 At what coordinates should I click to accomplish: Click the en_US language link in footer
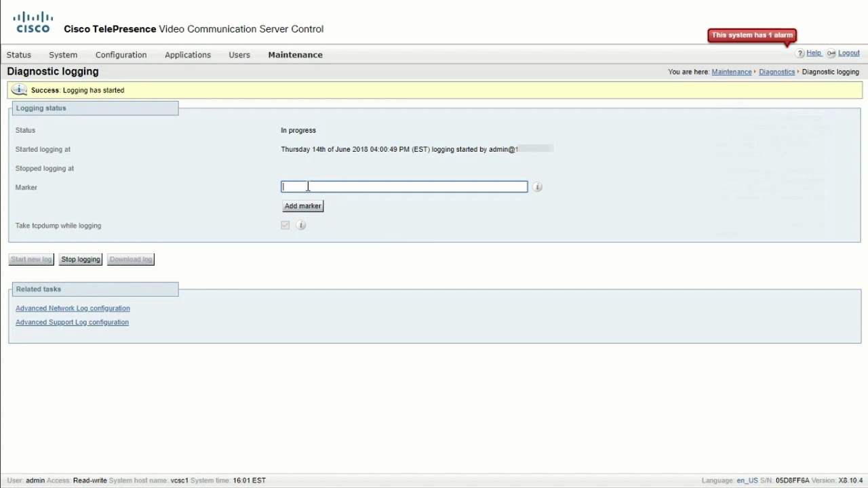tap(747, 481)
